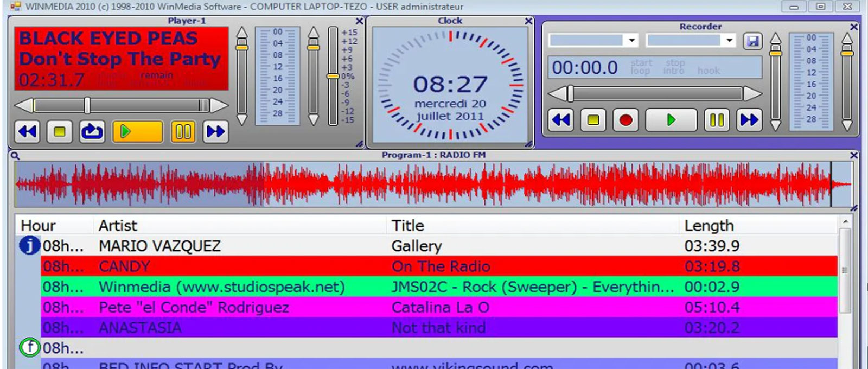Click the playlist vertical scrollbar
868x369 pixels.
pos(845,270)
